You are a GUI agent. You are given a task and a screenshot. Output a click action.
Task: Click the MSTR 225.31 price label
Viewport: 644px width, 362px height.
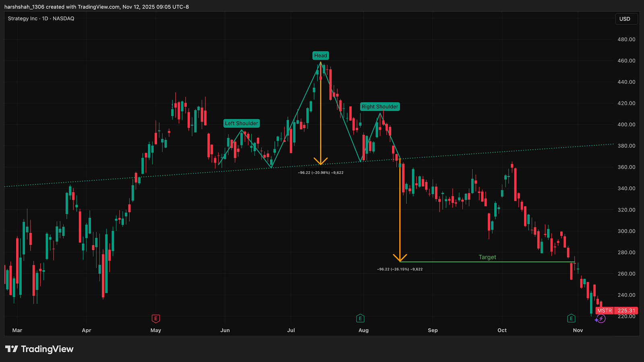tap(616, 310)
